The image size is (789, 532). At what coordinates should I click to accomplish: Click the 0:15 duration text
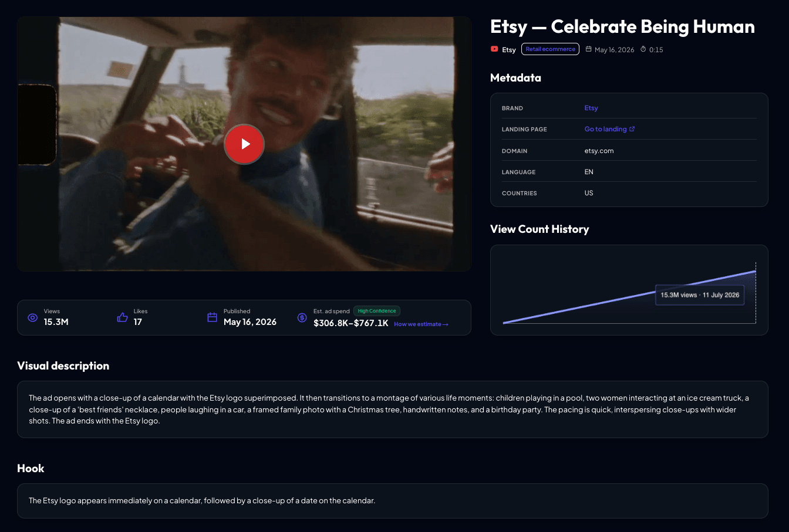[656, 50]
